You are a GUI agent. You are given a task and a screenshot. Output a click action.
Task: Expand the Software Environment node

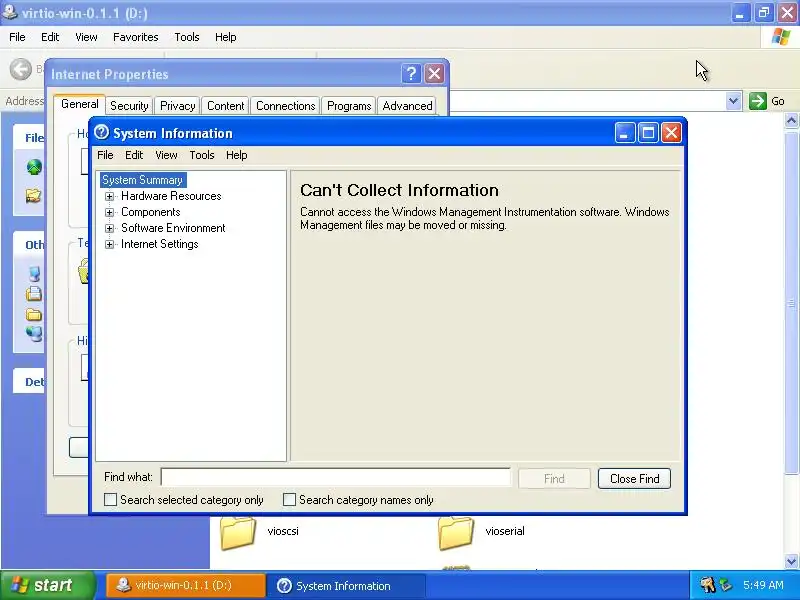pos(109,228)
